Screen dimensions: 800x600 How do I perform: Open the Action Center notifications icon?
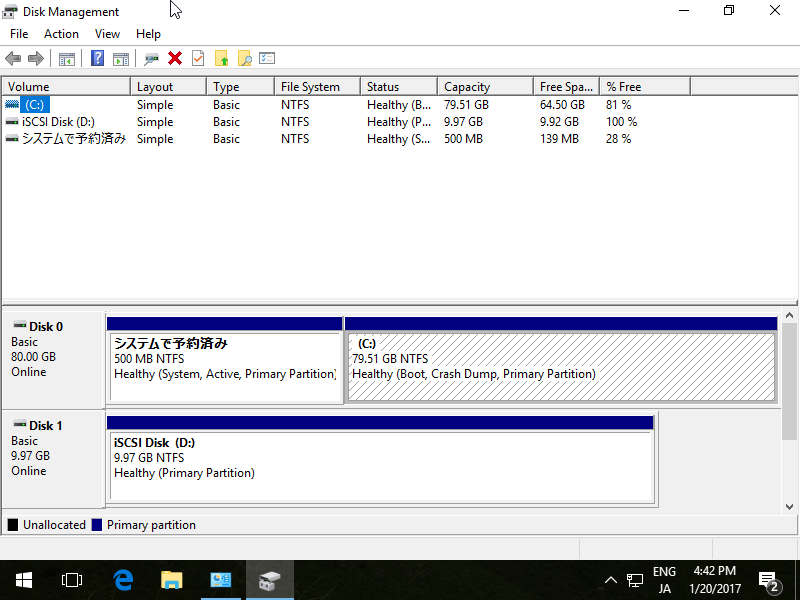769,580
